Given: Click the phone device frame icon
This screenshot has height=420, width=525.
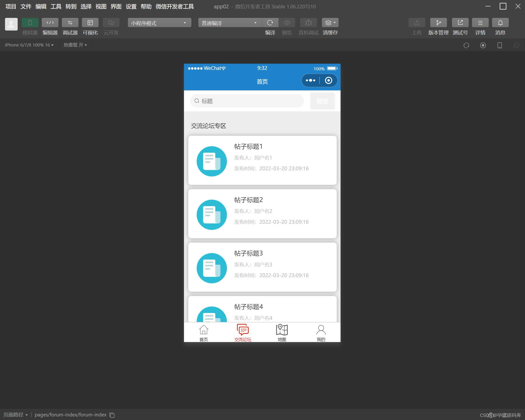Looking at the screenshot, I should coord(499,45).
